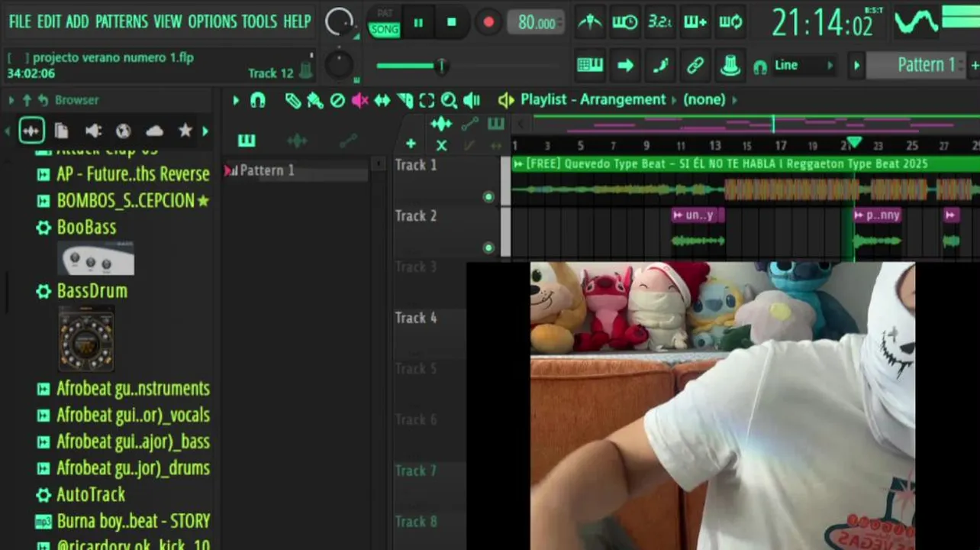Open the TOOLS menu

(x=260, y=21)
